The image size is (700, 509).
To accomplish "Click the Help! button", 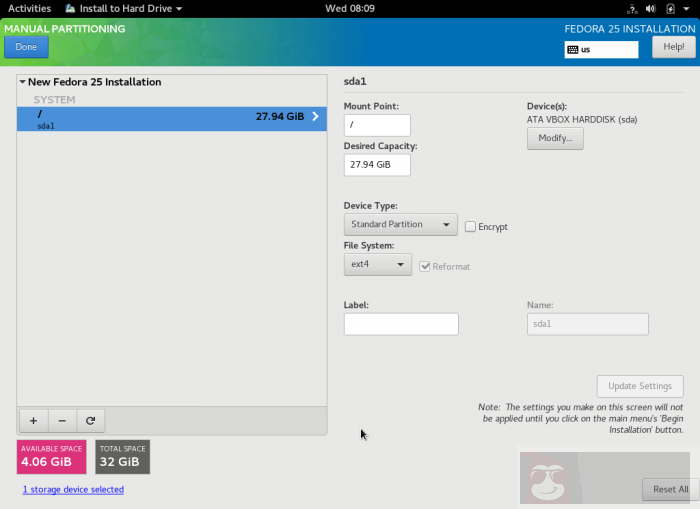I will pos(674,47).
